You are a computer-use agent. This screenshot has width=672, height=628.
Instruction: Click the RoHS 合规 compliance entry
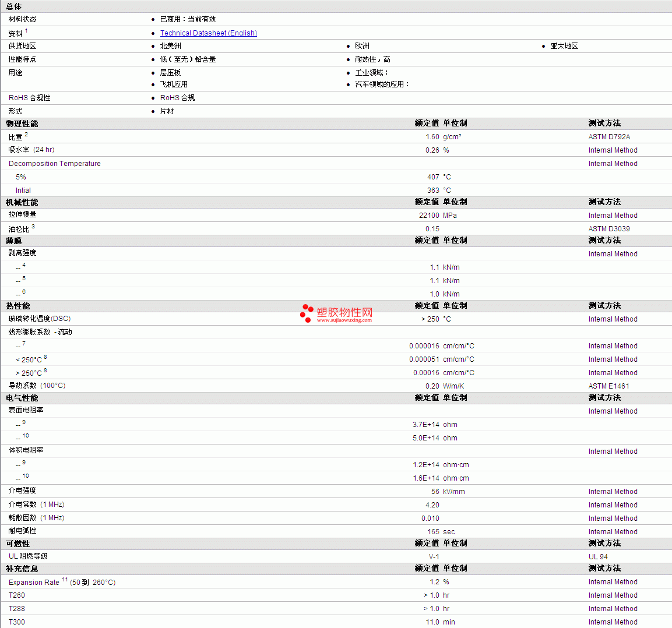(177, 98)
